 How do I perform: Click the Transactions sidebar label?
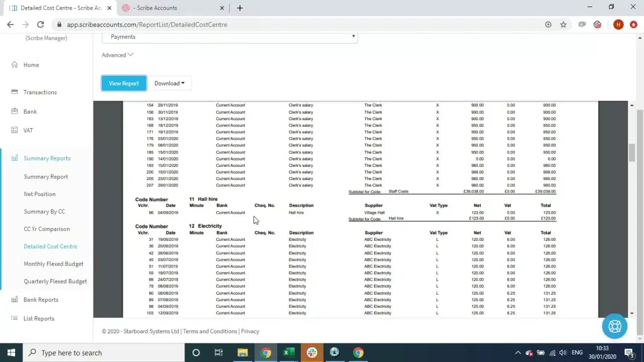coord(40,93)
